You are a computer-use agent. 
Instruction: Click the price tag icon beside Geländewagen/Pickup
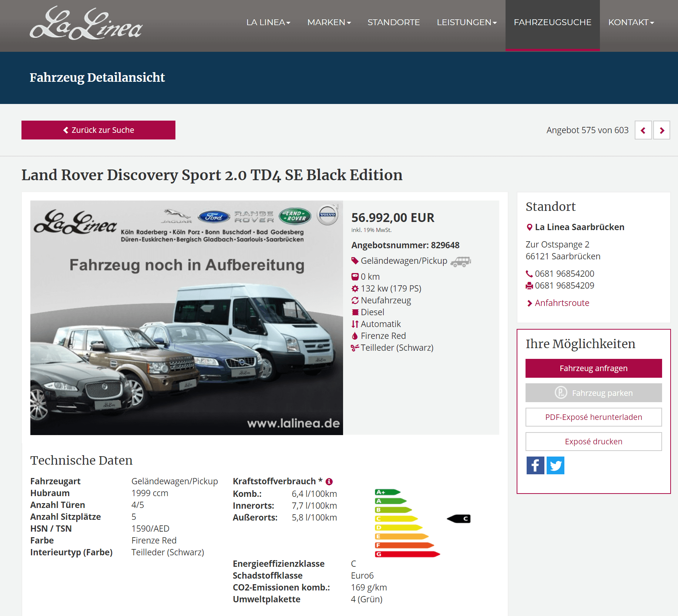(355, 261)
